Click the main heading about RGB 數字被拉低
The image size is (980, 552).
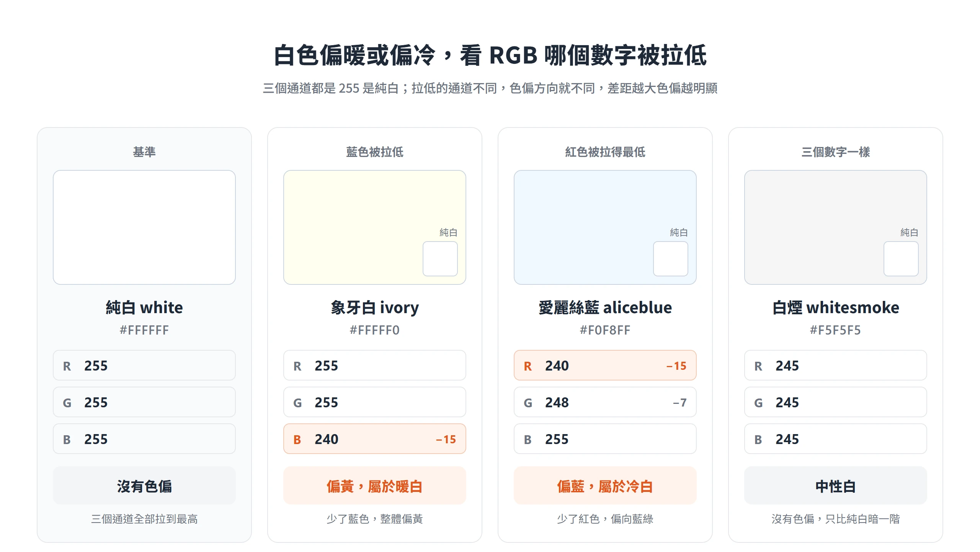click(490, 55)
